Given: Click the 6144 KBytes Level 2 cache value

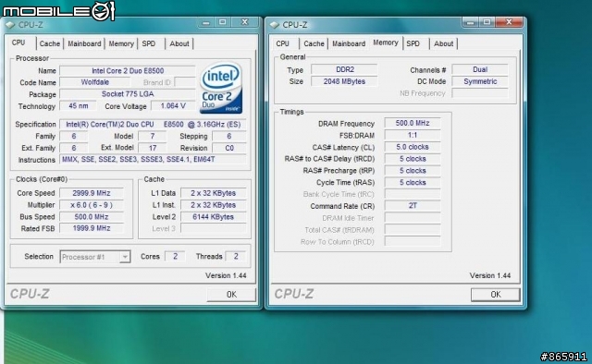Looking at the screenshot, I should (x=213, y=217).
